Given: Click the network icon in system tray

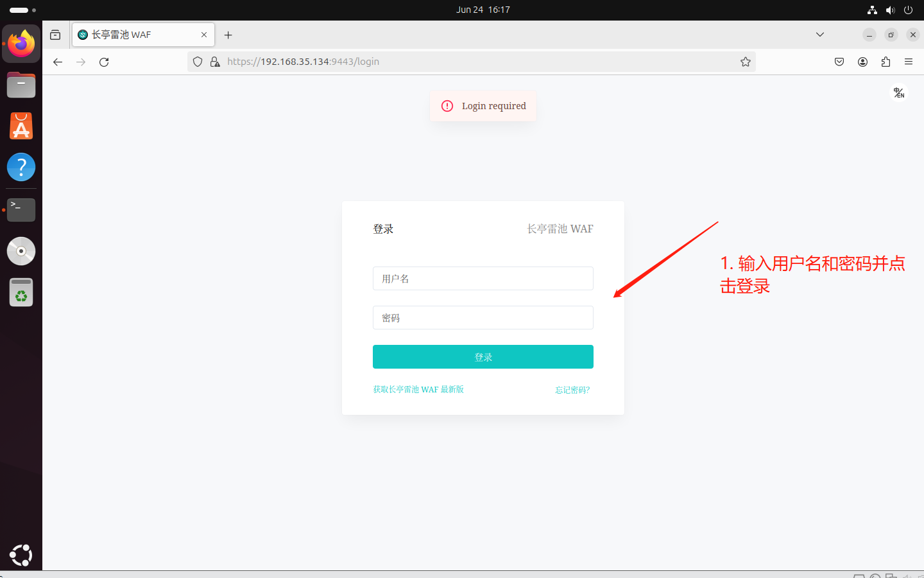Looking at the screenshot, I should (872, 10).
